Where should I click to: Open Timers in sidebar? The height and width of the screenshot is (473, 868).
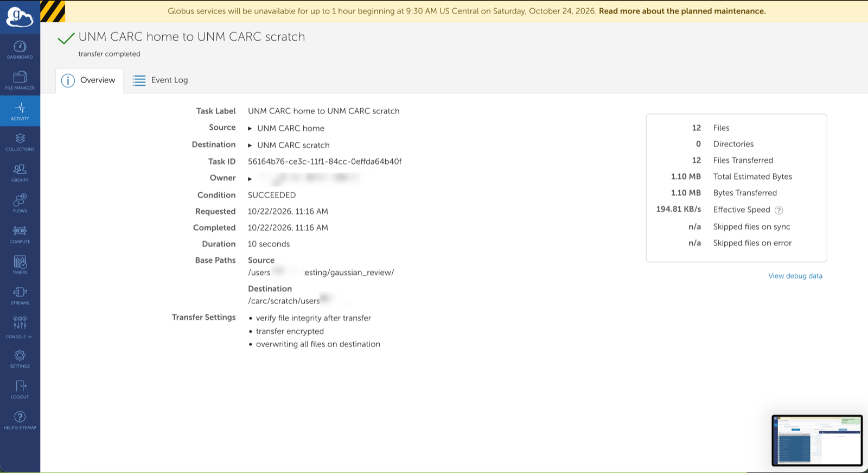tap(20, 265)
